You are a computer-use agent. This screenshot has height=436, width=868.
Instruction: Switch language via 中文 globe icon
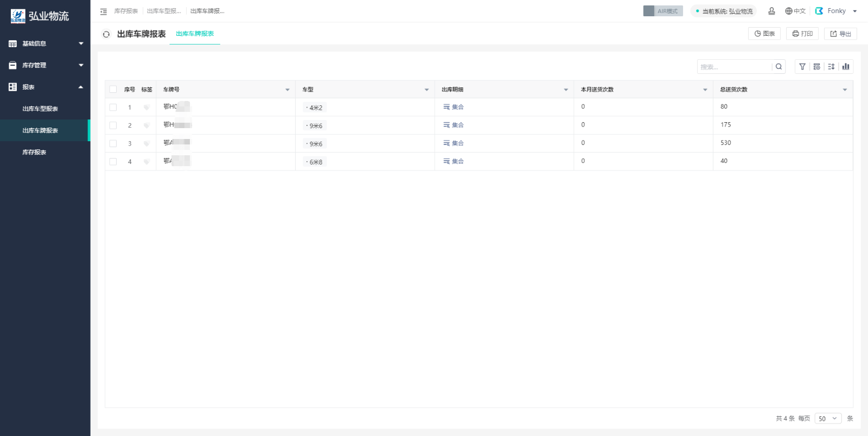click(795, 11)
